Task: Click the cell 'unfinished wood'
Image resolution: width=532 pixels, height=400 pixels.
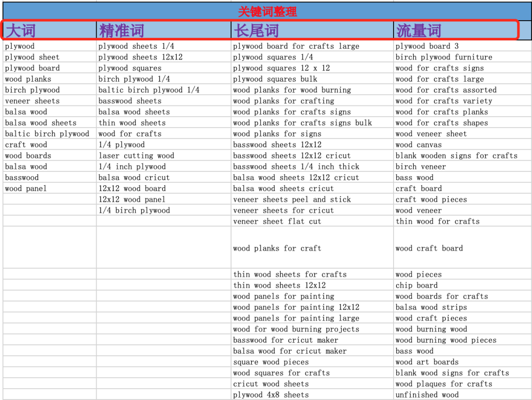Action: point(463,395)
